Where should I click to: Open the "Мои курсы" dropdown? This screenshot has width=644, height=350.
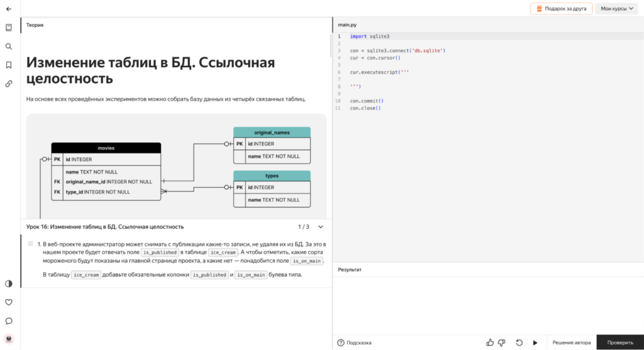click(617, 9)
